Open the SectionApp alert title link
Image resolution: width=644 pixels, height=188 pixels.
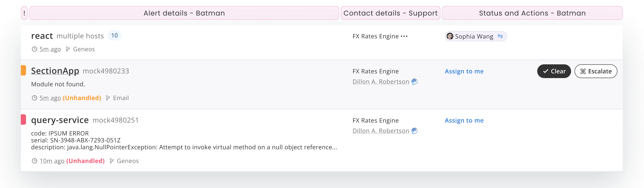(x=55, y=71)
